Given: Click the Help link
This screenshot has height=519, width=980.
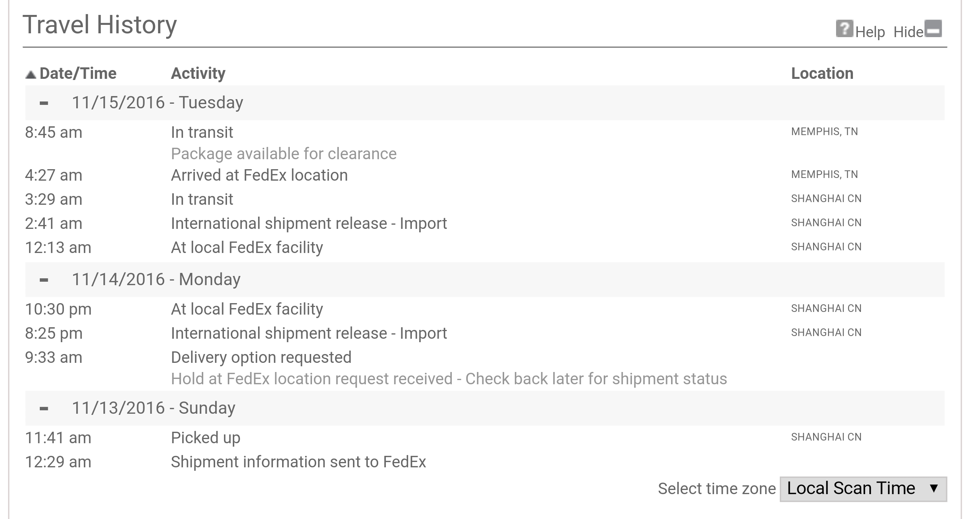Looking at the screenshot, I should 870,32.
